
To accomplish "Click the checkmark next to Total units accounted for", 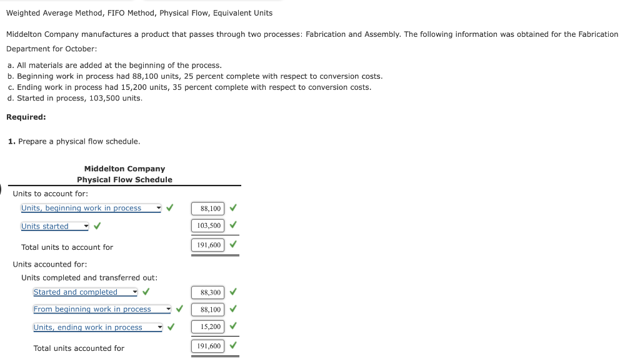I will pos(232,345).
